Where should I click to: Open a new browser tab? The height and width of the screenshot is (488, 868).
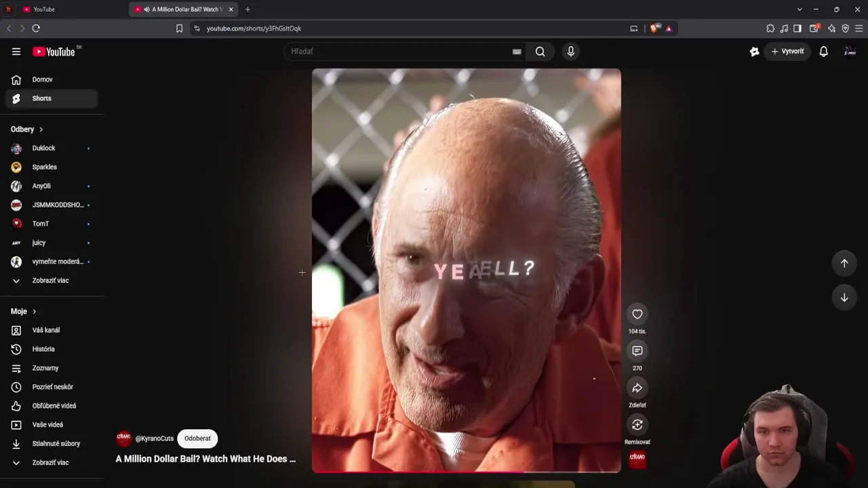(248, 9)
